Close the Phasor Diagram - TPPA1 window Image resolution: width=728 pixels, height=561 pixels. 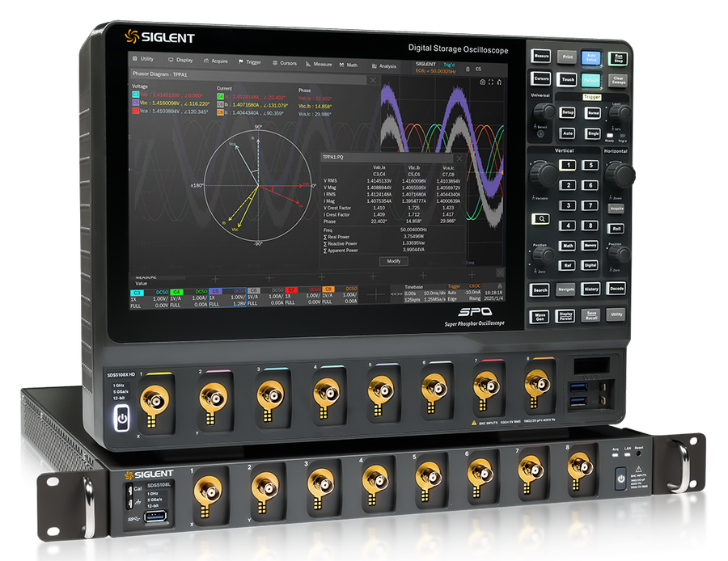373,80
